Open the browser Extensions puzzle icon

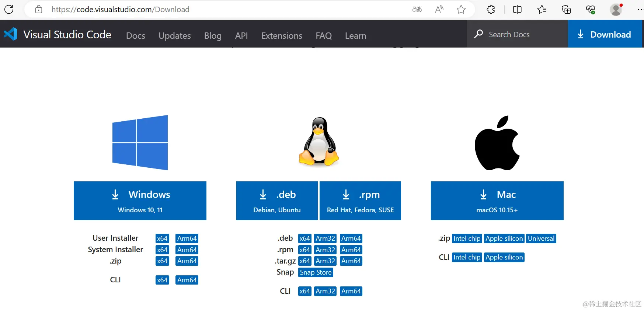(x=491, y=9)
